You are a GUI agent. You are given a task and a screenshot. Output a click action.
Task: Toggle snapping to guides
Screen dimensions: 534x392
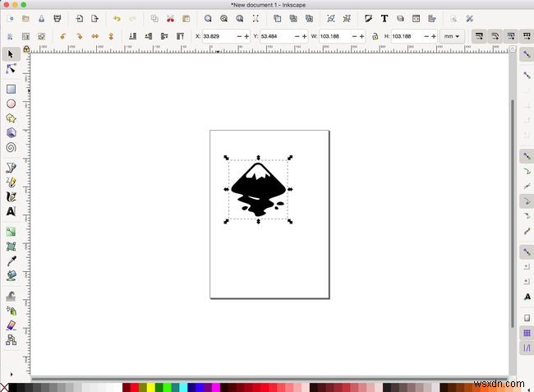point(527,348)
